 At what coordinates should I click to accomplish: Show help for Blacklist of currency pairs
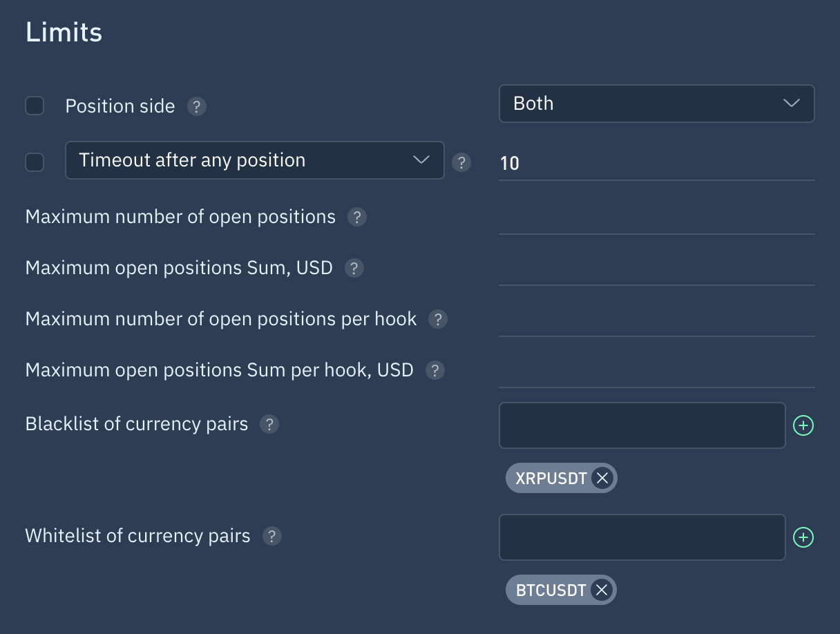tap(269, 424)
